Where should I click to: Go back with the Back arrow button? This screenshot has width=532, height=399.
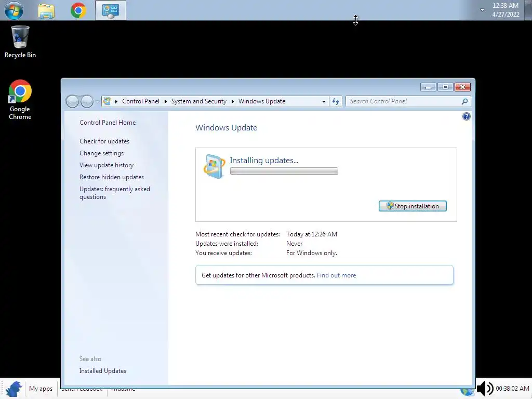(72, 101)
